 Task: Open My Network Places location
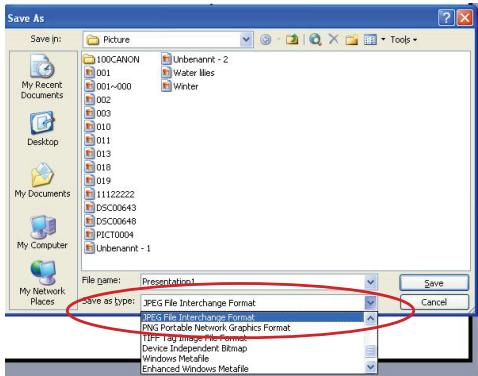click(42, 283)
